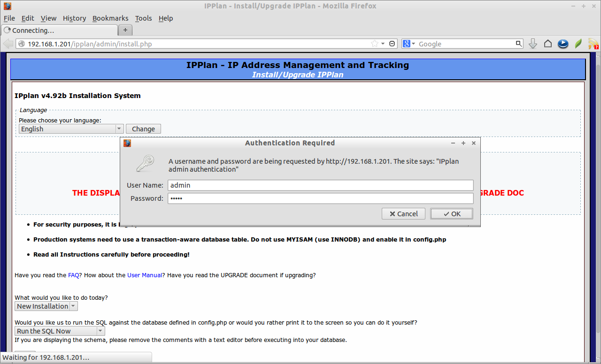The width and height of the screenshot is (601, 364).
Task: Click the 'IPPlan - IP Address Management and Tracking' heading
Action: click(x=298, y=65)
